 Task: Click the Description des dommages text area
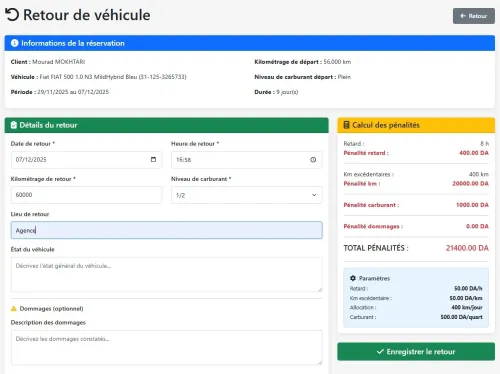(167, 348)
